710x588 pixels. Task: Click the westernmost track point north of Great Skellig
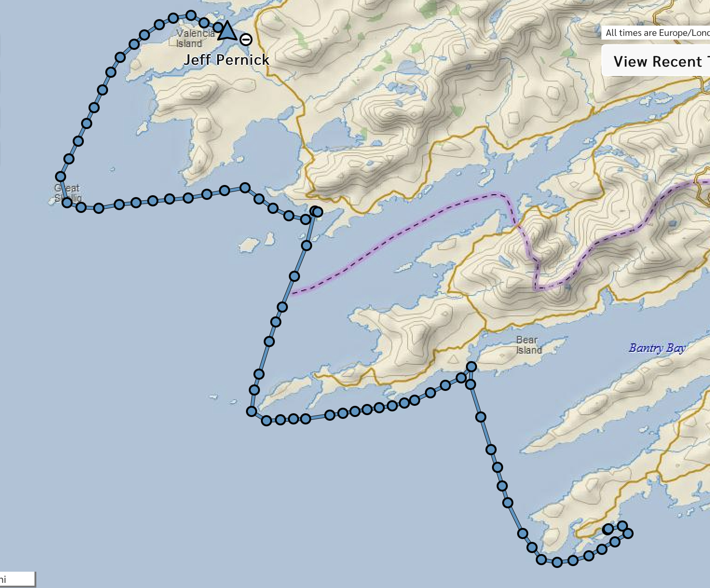(61, 177)
